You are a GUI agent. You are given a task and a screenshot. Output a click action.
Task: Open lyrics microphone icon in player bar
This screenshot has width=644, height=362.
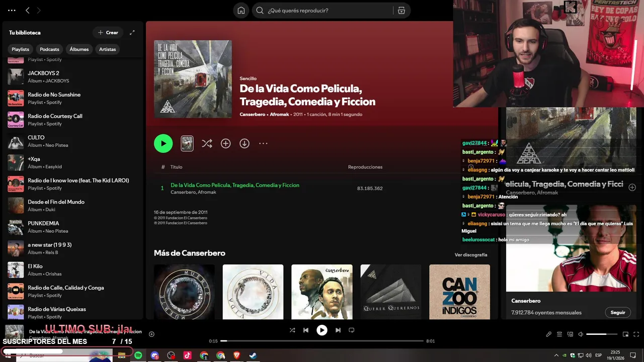pos(549,334)
